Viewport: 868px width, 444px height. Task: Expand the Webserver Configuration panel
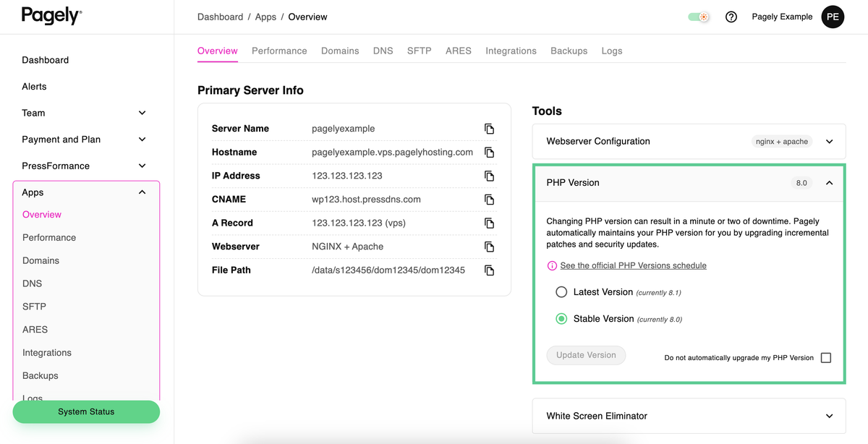click(x=830, y=142)
